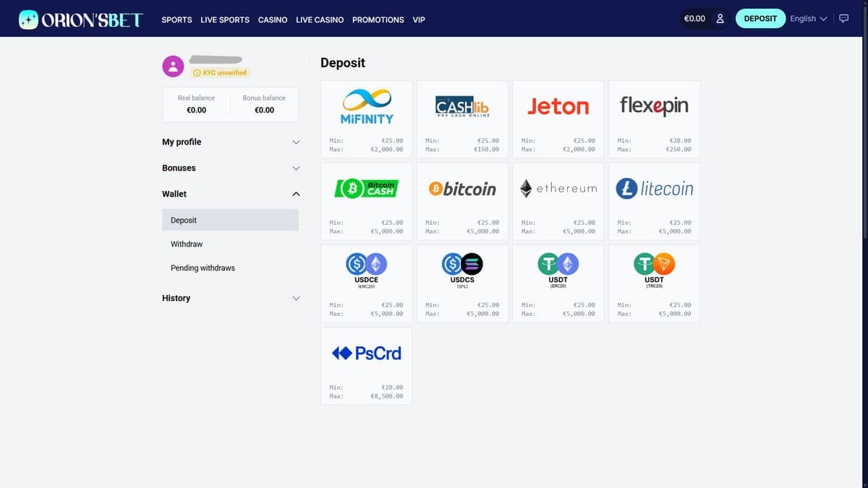The image size is (868, 488).
Task: Collapse the Wallet section
Action: pyautogui.click(x=230, y=194)
